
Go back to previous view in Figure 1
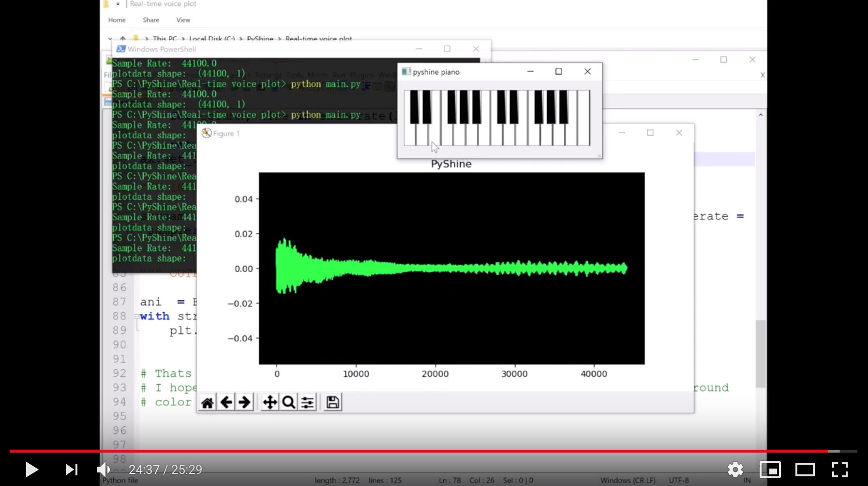[226, 402]
